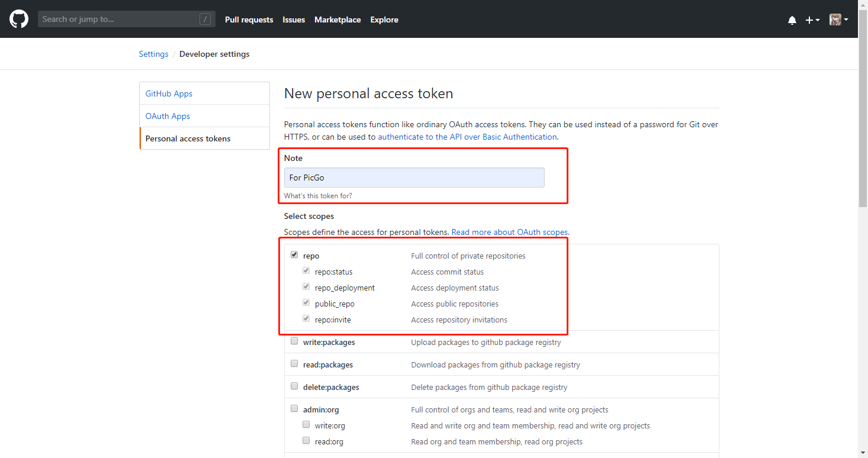The width and height of the screenshot is (868, 458).
Task: Click the page vertical scrollbar thumb
Action: pos(863,107)
